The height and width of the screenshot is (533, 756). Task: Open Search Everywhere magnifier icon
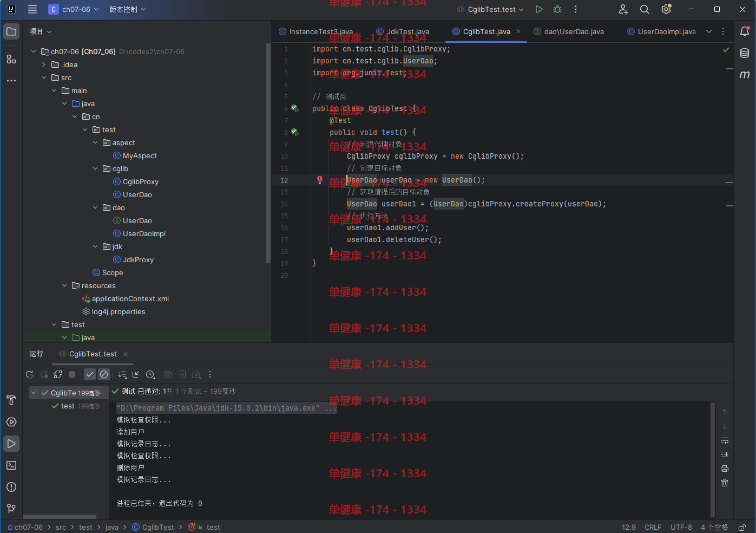click(x=645, y=9)
